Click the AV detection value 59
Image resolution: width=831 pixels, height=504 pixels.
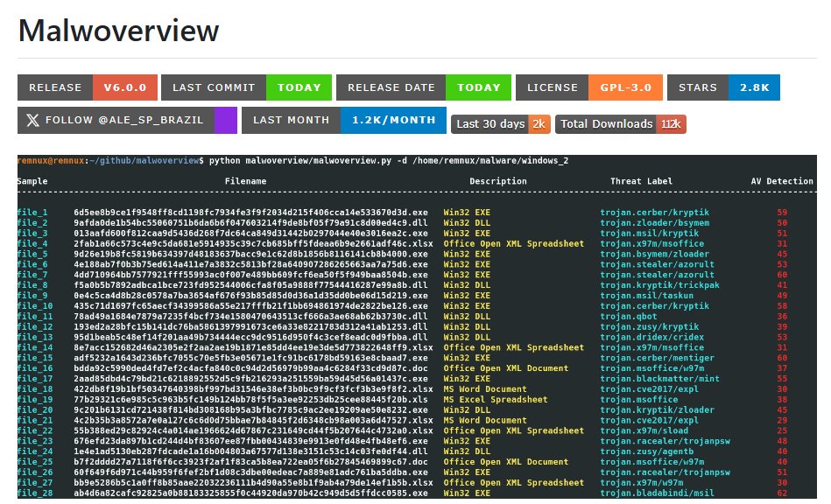pyautogui.click(x=782, y=213)
